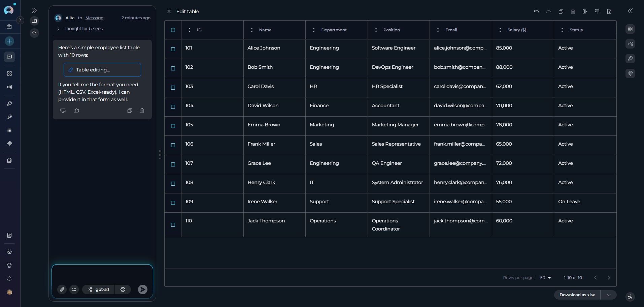Insert a new column with the toolbar icon
Screen dimensions: 644x307
click(x=585, y=11)
